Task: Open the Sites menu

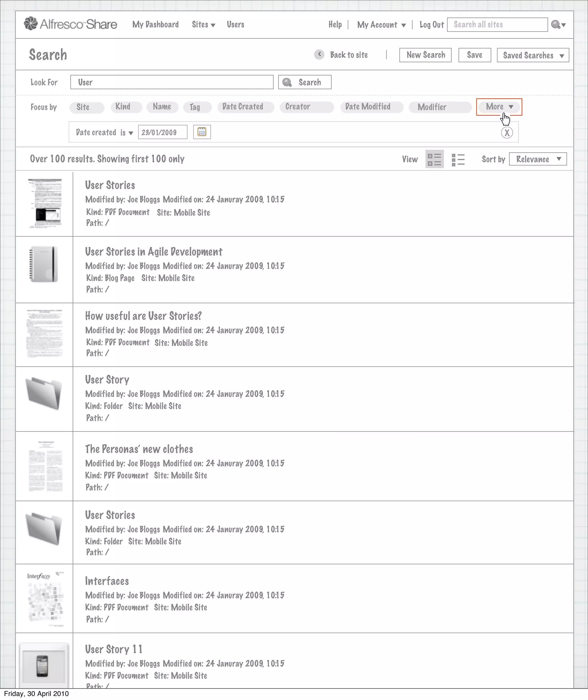Action: [203, 24]
